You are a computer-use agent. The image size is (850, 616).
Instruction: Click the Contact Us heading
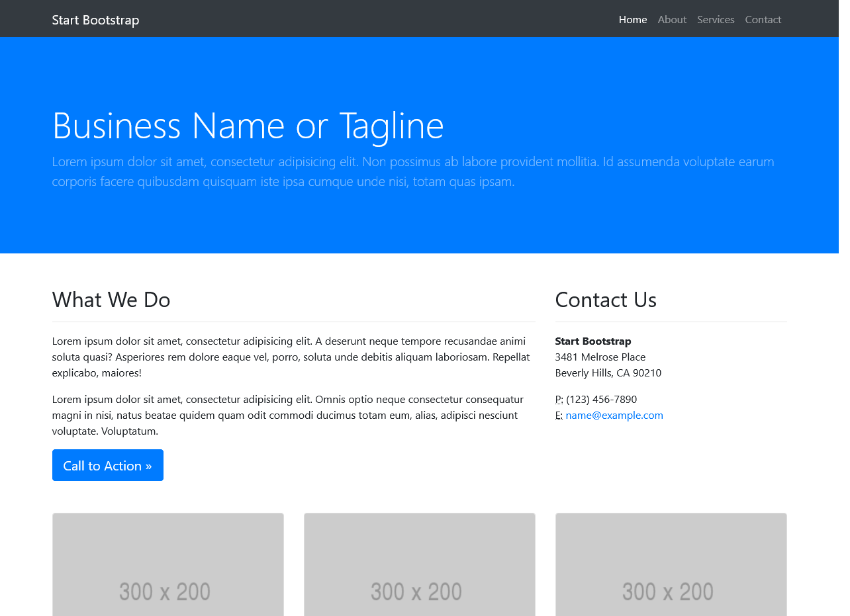coord(605,300)
